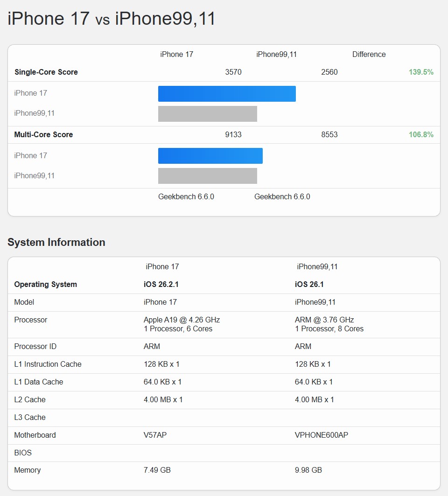This screenshot has width=448, height=496.
Task: Click the VPHONE600AP motherboard value
Action: click(x=322, y=435)
